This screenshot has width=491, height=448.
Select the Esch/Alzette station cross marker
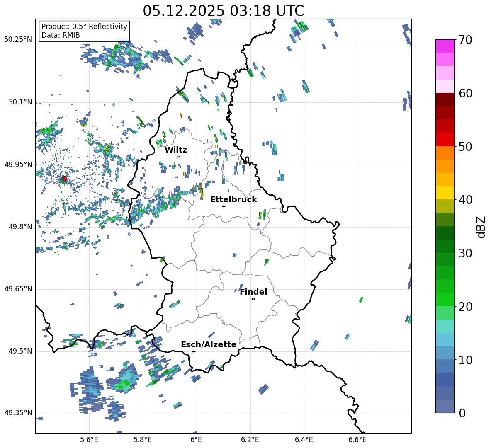coord(194,351)
